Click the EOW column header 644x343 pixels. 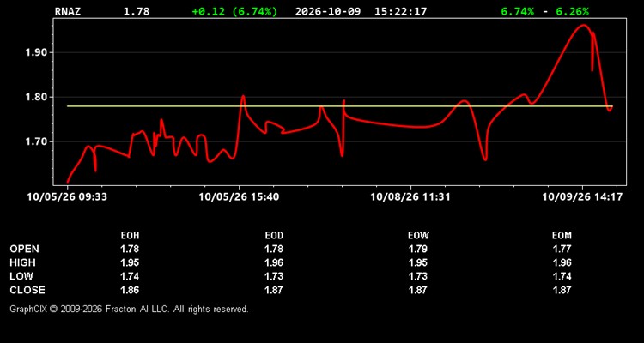click(x=418, y=236)
